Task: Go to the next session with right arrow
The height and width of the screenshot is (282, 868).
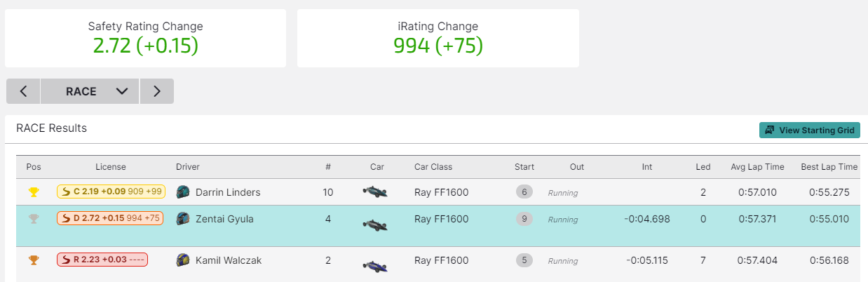Action: (157, 91)
